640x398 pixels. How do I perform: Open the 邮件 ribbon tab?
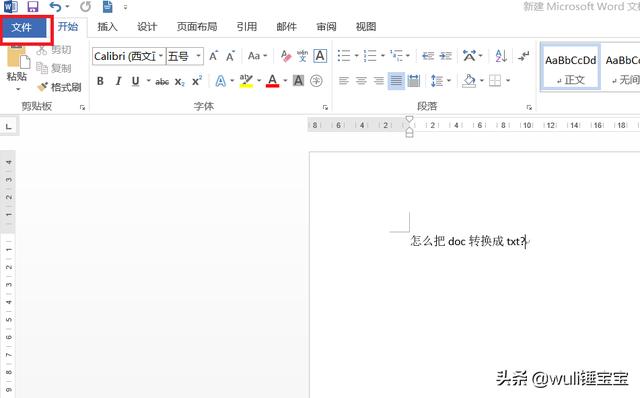pyautogui.click(x=286, y=27)
